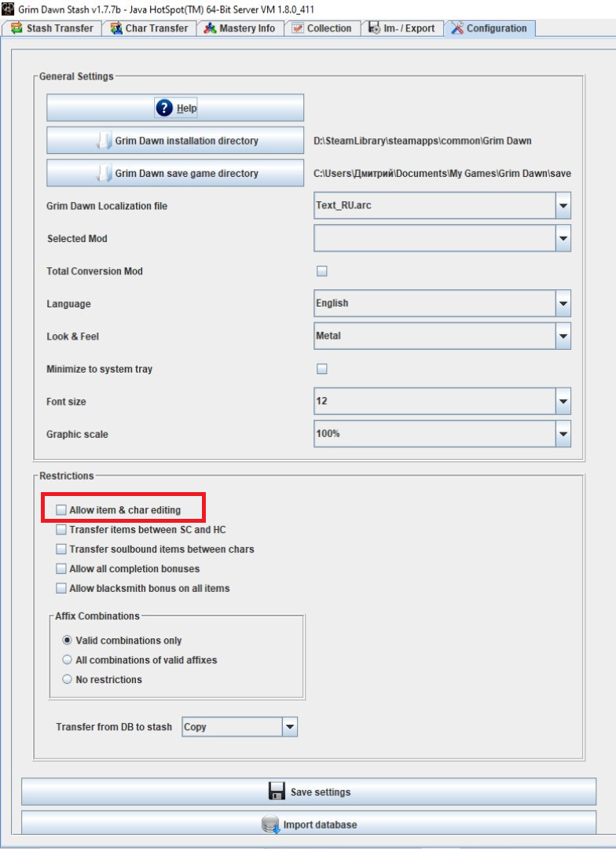
Task: Switch to the Configuration tab
Action: (489, 28)
